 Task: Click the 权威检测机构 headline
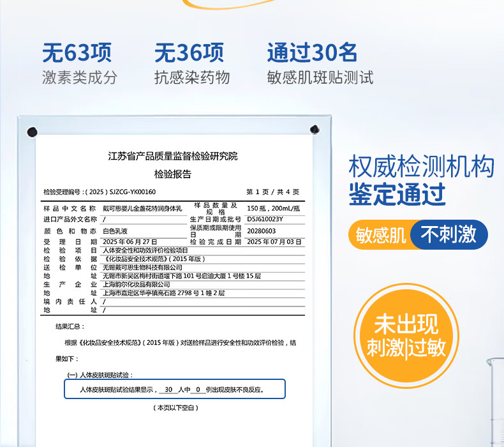421,167
